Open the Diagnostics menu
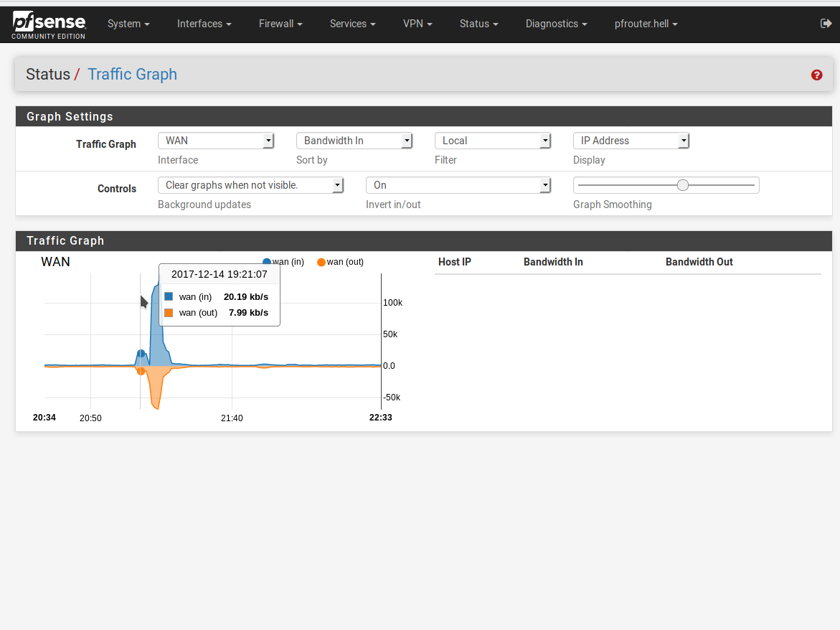Viewport: 840px width, 630px height. coord(556,24)
